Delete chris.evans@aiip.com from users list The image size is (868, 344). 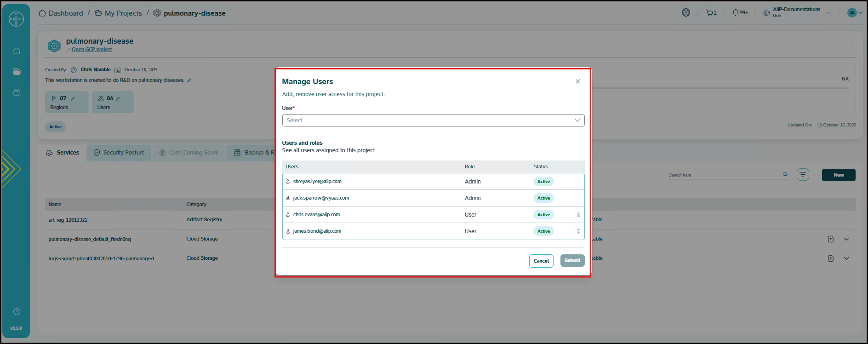[x=578, y=215]
